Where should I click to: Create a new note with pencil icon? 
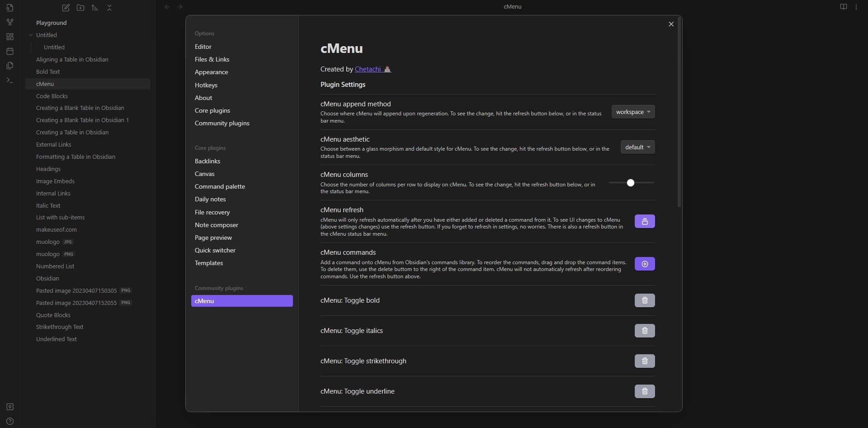tap(66, 8)
